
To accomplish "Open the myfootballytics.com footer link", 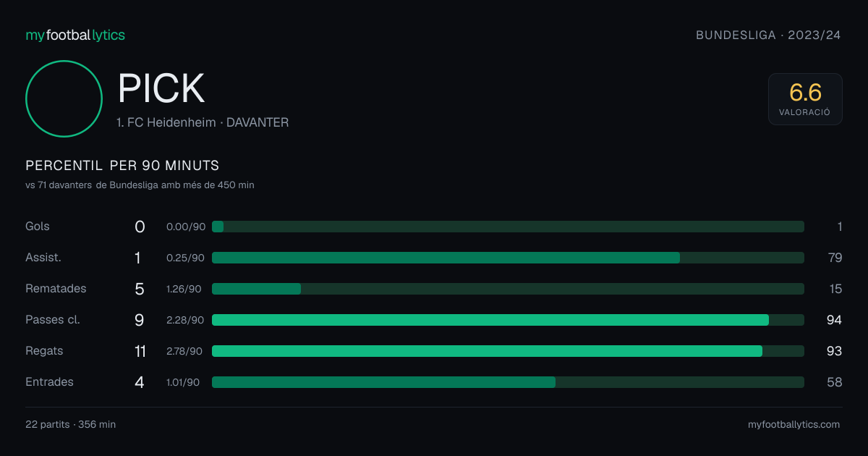I will pos(794,425).
